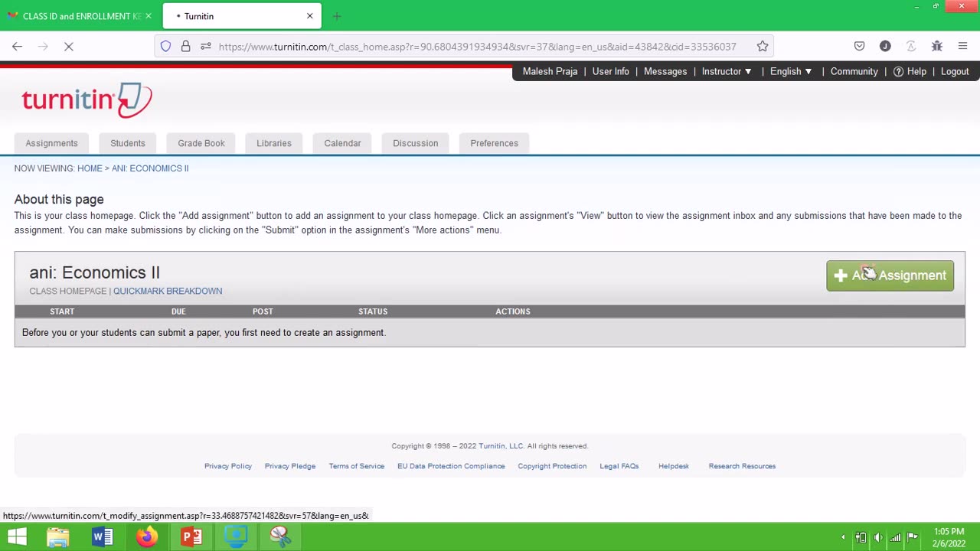Open Messages link

pyautogui.click(x=665, y=71)
